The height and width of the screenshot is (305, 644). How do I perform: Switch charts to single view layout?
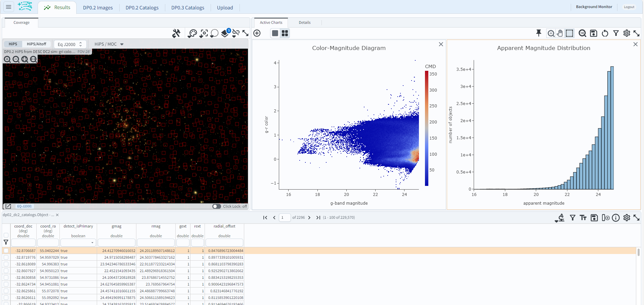(275, 33)
